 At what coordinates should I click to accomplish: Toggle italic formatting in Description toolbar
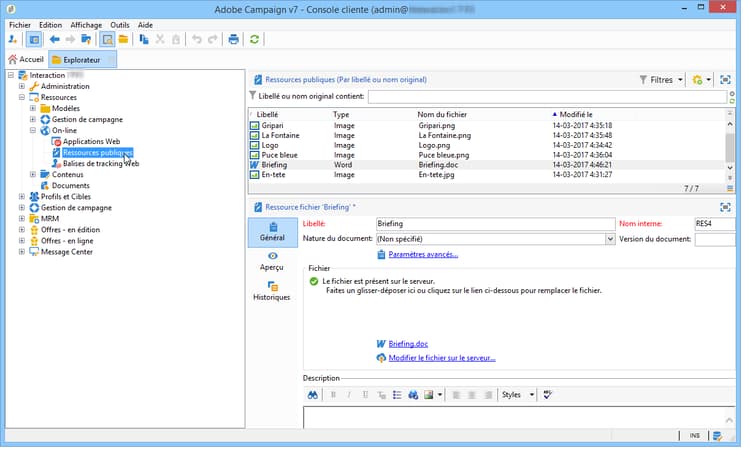[349, 395]
